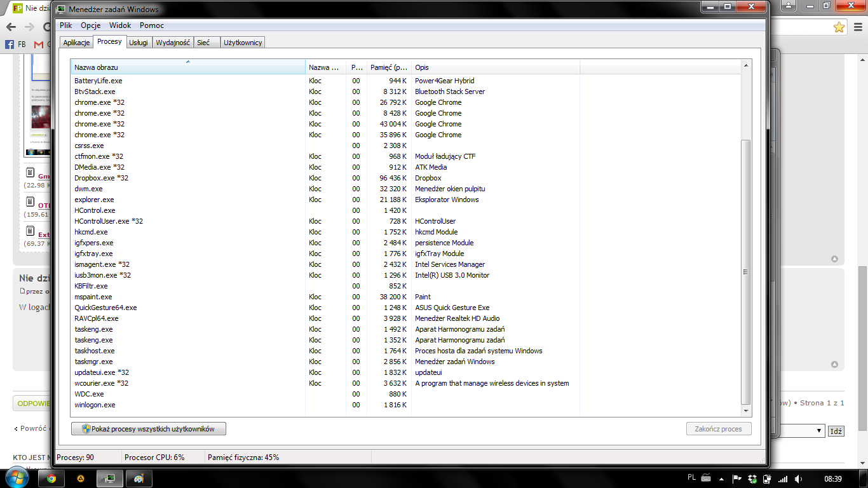Switch to the Wydajność tab
Image resolution: width=868 pixels, height=488 pixels.
[173, 43]
